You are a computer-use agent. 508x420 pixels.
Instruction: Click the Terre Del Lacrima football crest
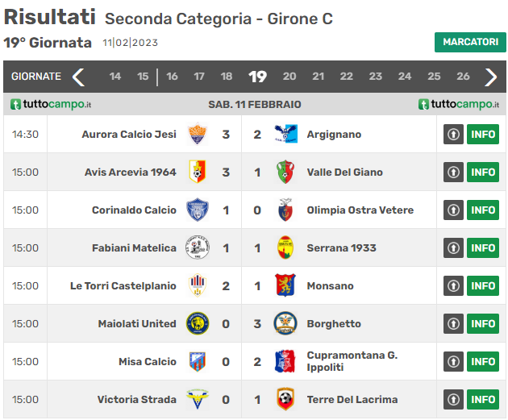coord(285,399)
